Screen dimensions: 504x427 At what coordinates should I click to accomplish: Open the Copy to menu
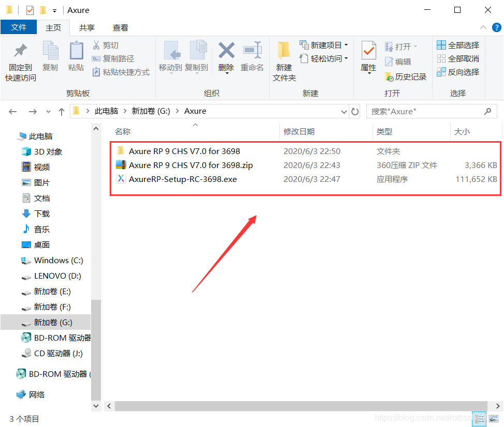(x=197, y=57)
